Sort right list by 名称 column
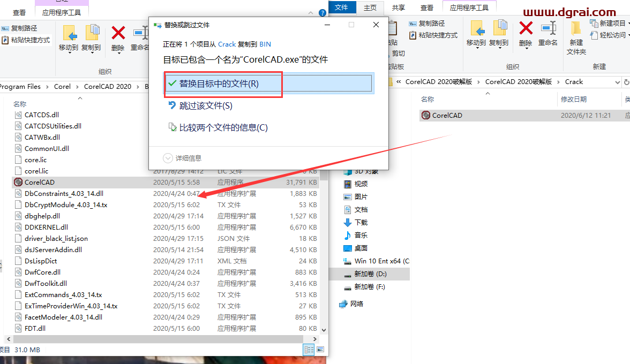 tap(427, 99)
